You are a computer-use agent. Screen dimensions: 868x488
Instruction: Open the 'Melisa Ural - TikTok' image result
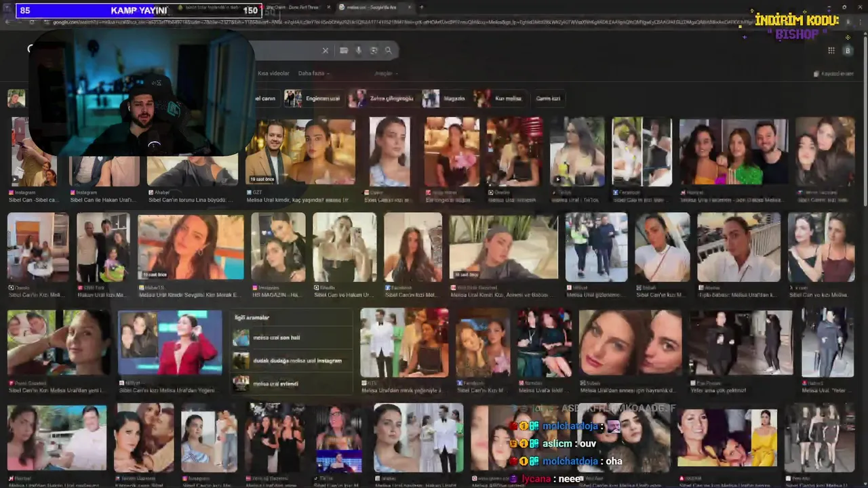pos(578,152)
